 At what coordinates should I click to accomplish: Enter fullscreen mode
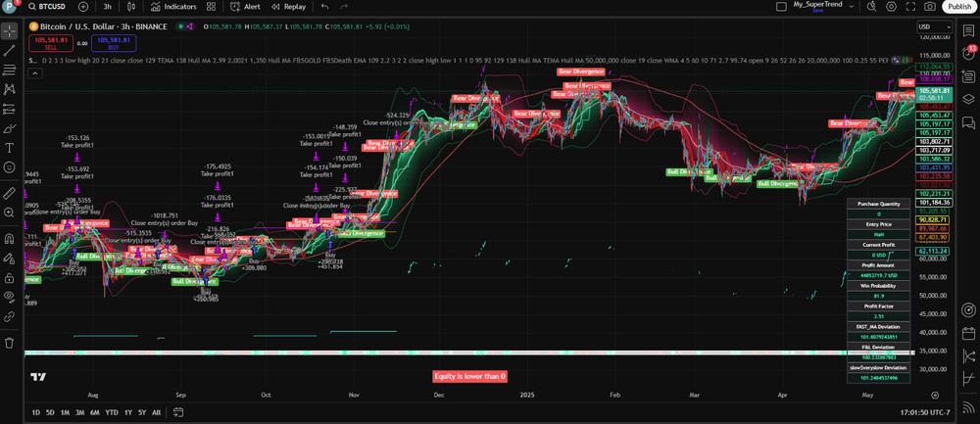tap(910, 7)
